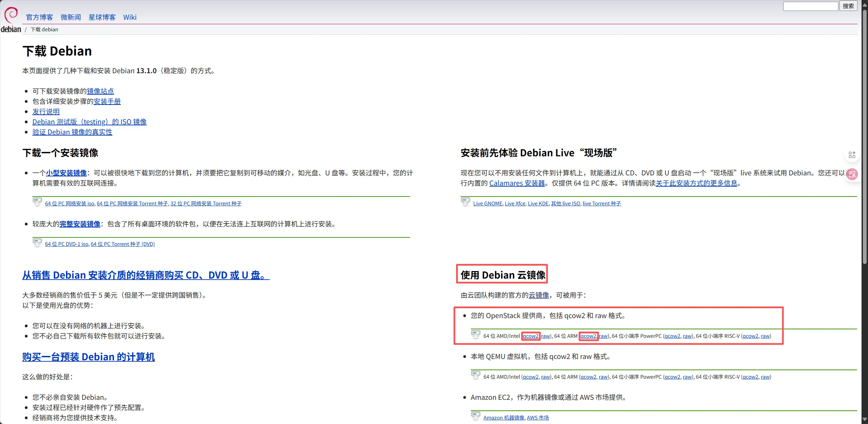The width and height of the screenshot is (868, 424).
Task: Click the pink translate extension icon
Action: coord(852,174)
